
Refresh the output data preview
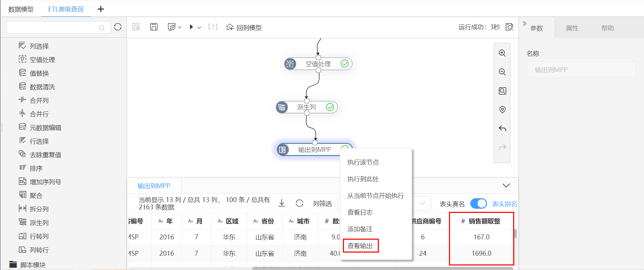(x=299, y=203)
